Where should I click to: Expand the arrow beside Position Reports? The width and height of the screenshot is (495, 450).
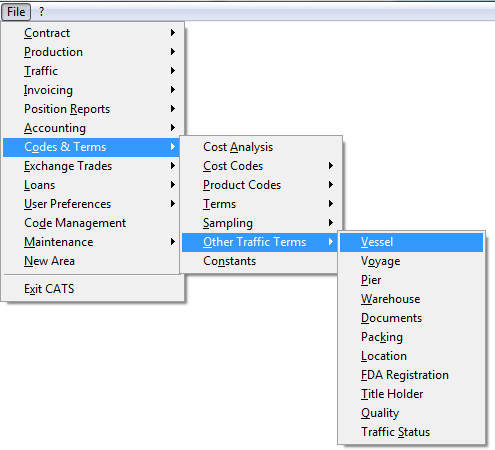pos(173,109)
